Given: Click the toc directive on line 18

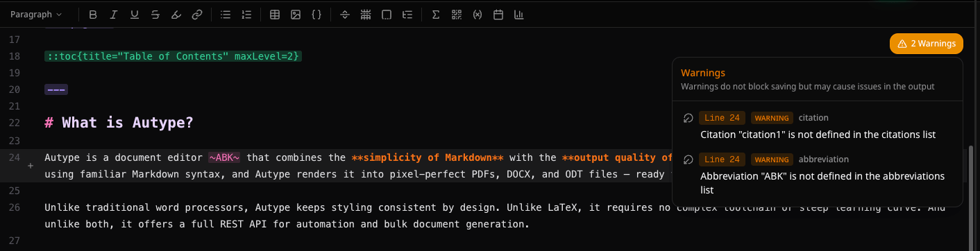Looking at the screenshot, I should [x=174, y=56].
